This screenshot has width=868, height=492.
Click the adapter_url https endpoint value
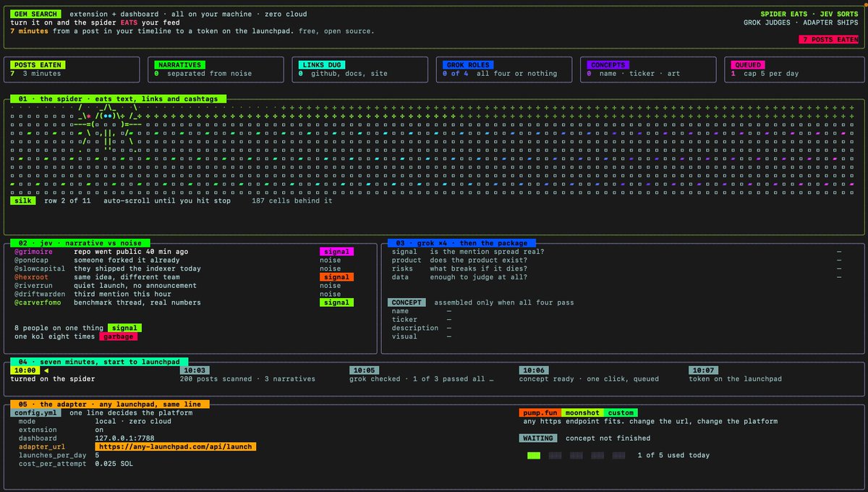[175, 447]
